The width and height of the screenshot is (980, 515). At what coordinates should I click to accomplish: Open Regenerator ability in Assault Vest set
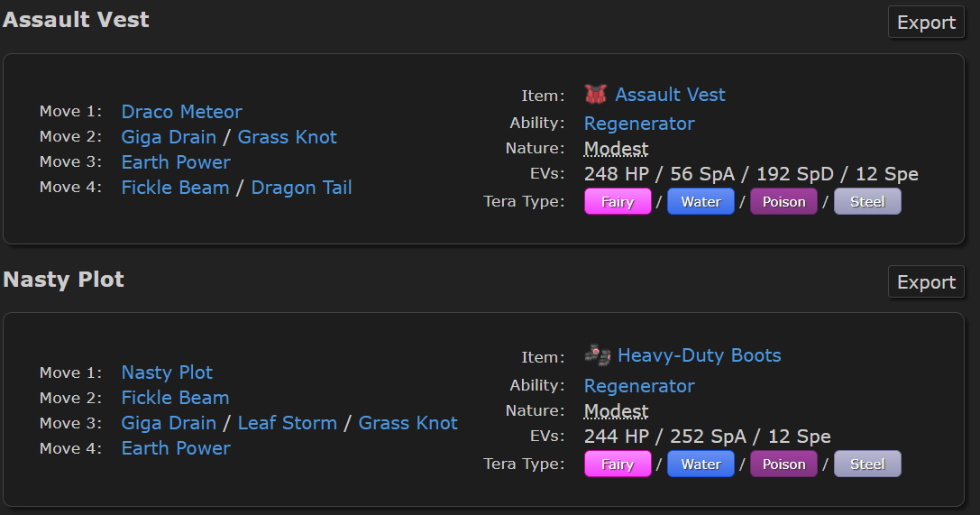click(x=639, y=124)
